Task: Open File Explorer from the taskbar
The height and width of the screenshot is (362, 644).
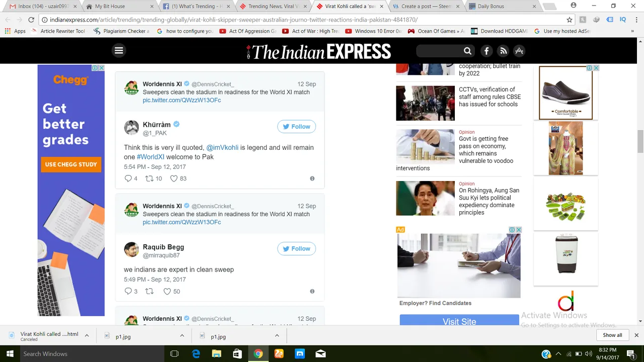Action: pyautogui.click(x=216, y=354)
